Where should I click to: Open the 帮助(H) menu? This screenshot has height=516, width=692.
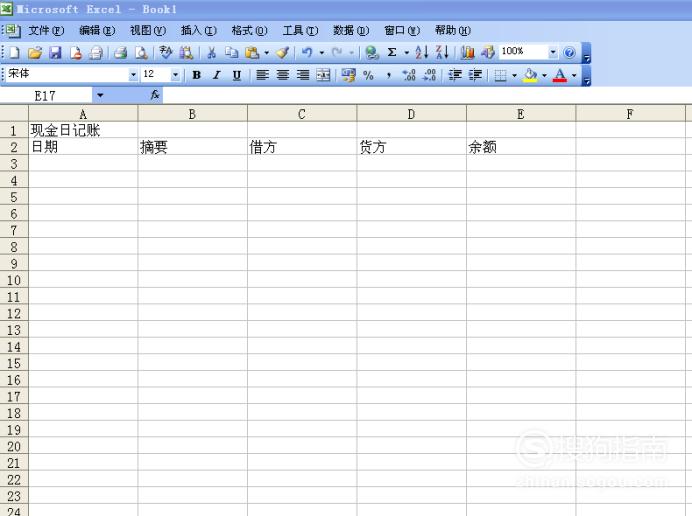click(x=453, y=30)
